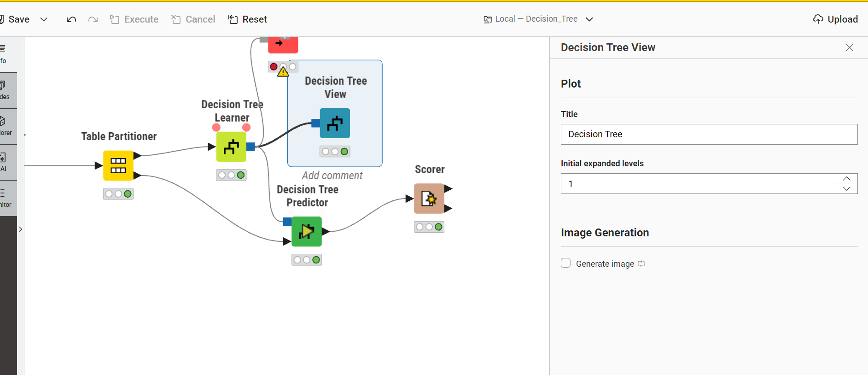
Task: Click the blue model output port of Learner
Action: [251, 147]
